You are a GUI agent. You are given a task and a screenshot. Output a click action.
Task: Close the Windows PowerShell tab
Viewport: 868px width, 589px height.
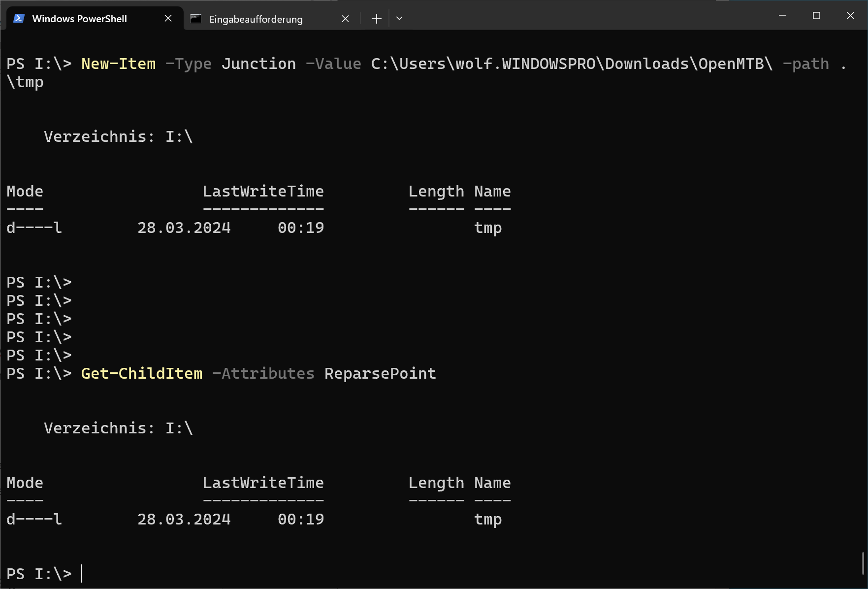[x=168, y=18]
